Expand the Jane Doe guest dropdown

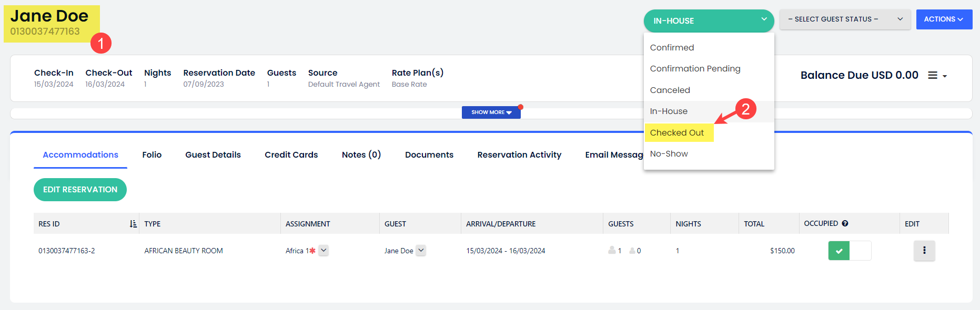point(420,251)
